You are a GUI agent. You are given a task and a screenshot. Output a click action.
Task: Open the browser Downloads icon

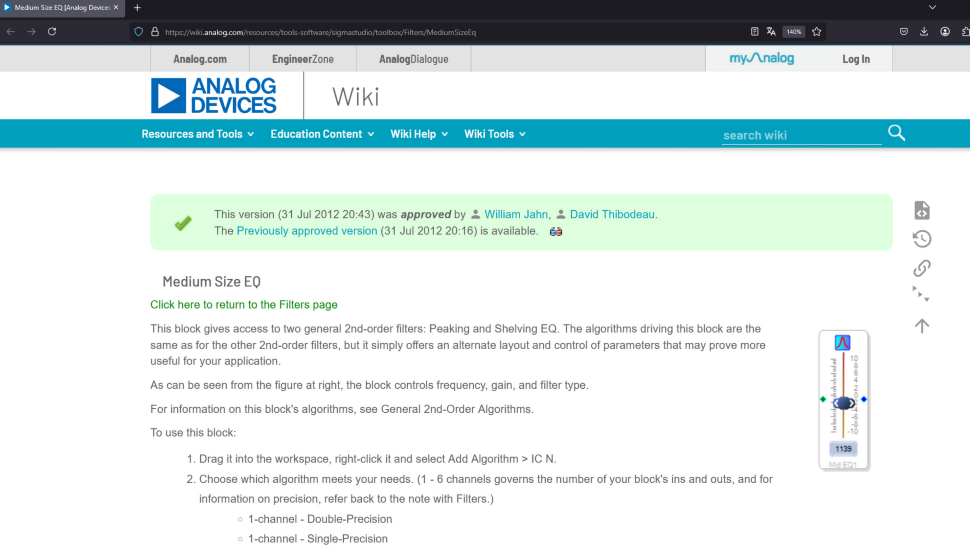[x=924, y=32]
